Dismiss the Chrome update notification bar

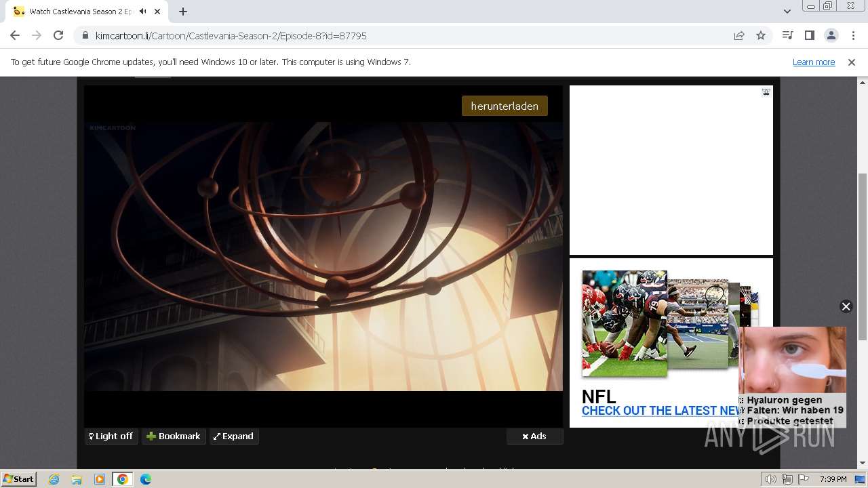click(x=852, y=62)
